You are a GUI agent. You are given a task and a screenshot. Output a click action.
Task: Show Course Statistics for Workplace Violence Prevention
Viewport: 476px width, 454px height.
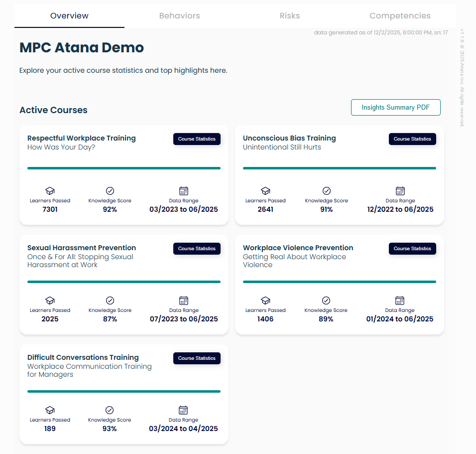[412, 249]
